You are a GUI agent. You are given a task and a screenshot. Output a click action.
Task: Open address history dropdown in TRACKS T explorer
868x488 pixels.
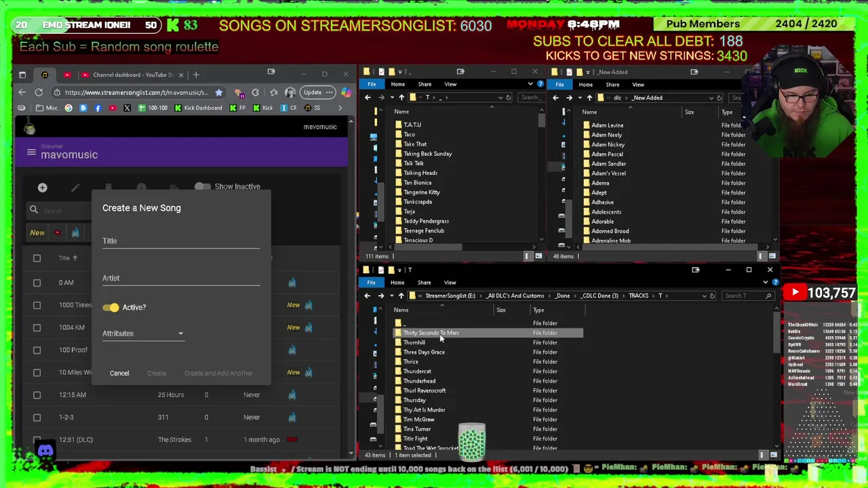click(x=703, y=296)
